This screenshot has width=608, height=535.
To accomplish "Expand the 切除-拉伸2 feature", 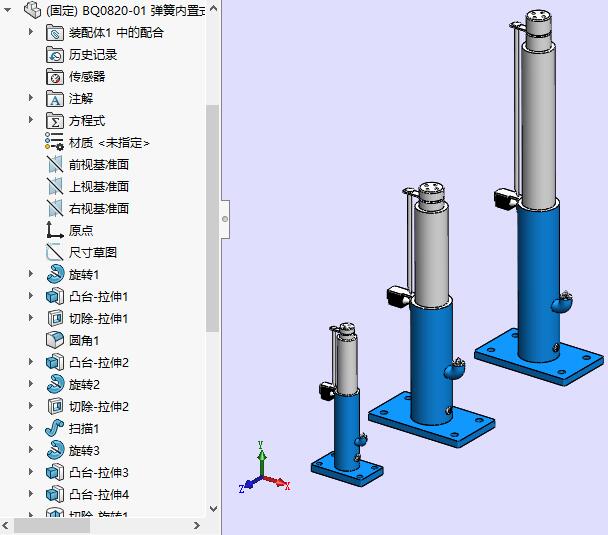I will (31, 406).
